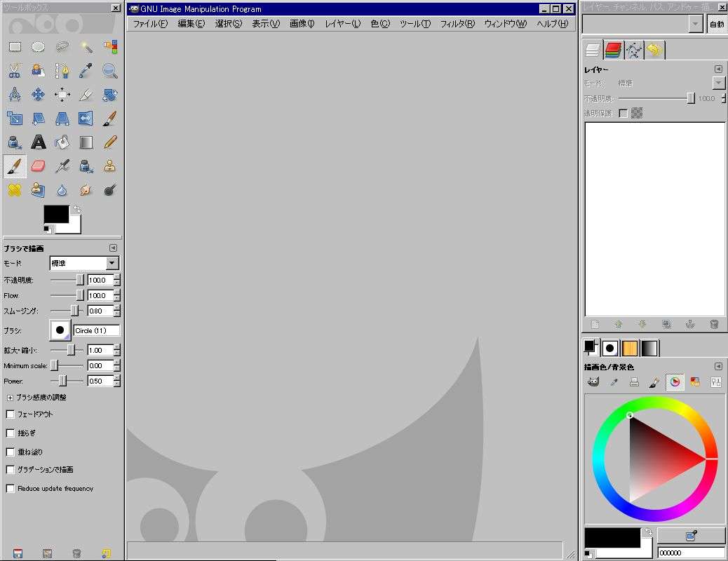Select the Eraser tool
The image size is (728, 561).
coord(39,165)
